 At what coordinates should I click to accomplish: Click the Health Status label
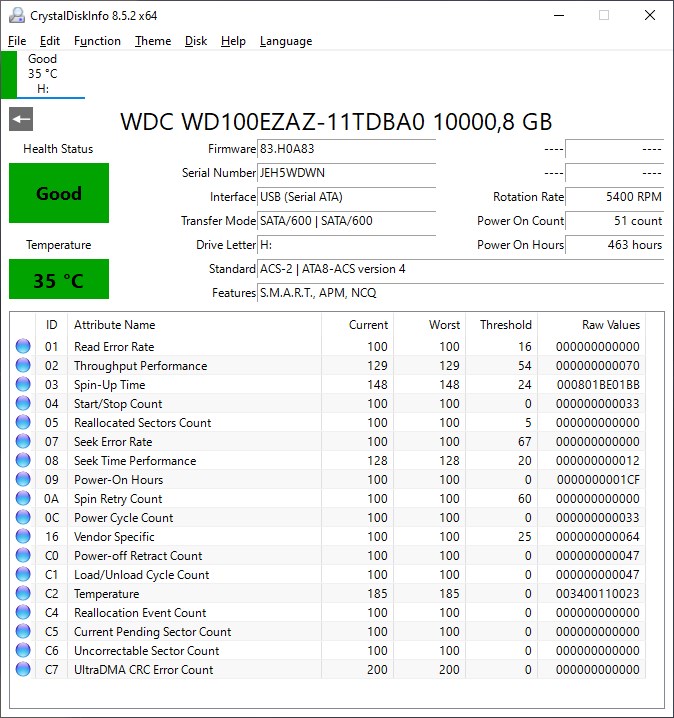pos(58,149)
